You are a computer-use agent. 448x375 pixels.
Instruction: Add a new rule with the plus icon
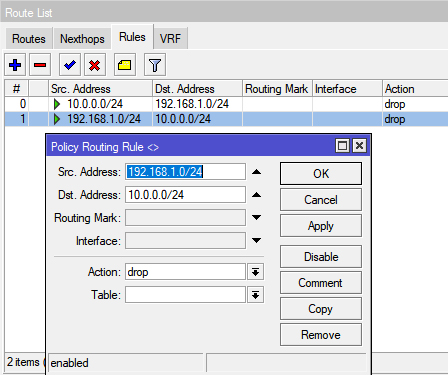15,65
